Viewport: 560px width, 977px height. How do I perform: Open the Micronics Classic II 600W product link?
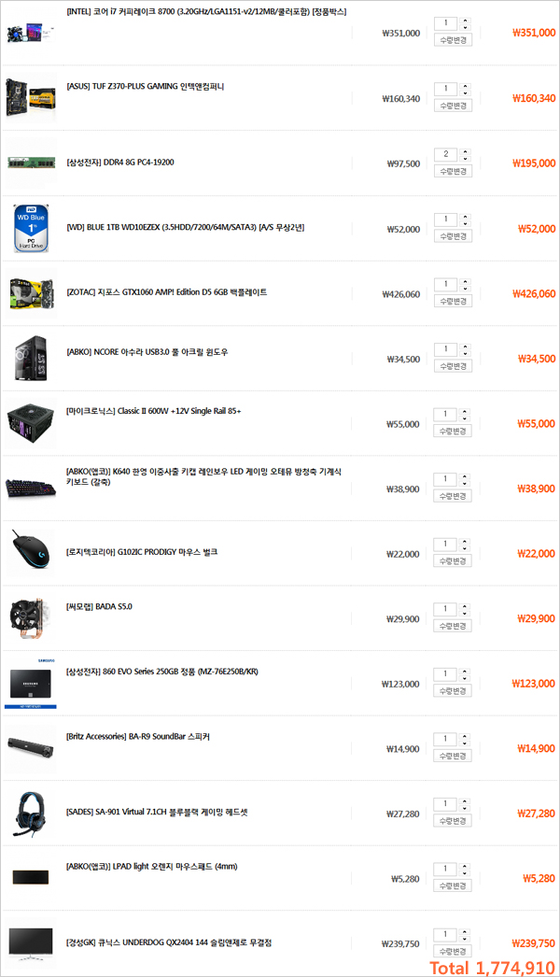[153, 411]
